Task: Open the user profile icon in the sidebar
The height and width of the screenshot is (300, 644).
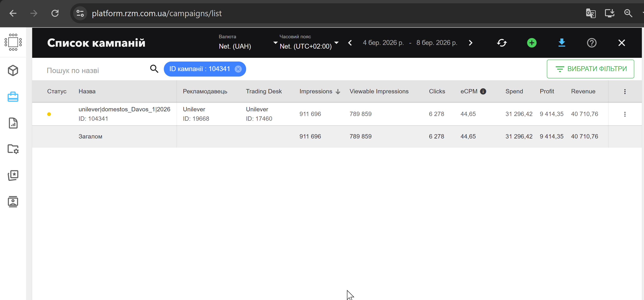Action: tap(13, 202)
